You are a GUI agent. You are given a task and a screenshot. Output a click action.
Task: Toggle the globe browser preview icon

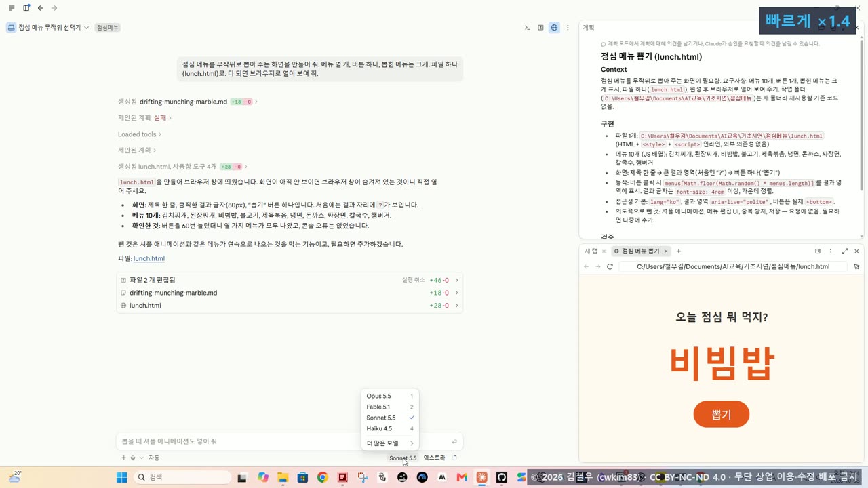tap(554, 28)
